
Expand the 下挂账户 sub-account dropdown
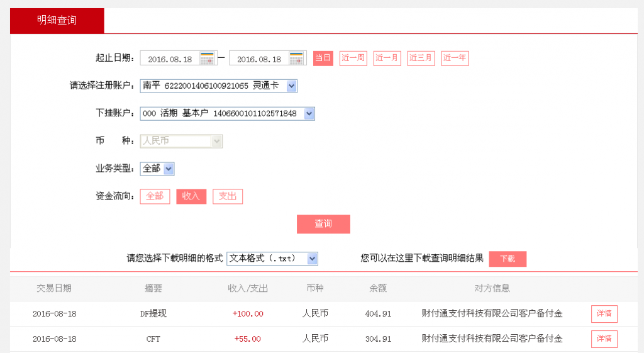[x=227, y=113]
